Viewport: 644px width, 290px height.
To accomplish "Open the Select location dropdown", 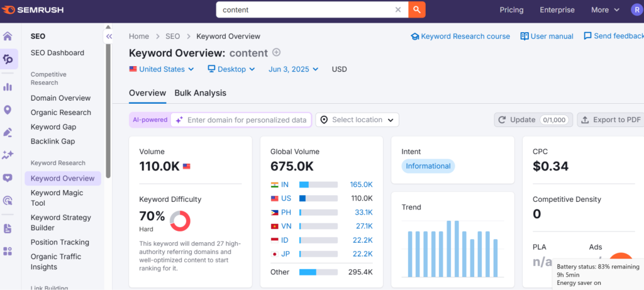I will coord(357,120).
